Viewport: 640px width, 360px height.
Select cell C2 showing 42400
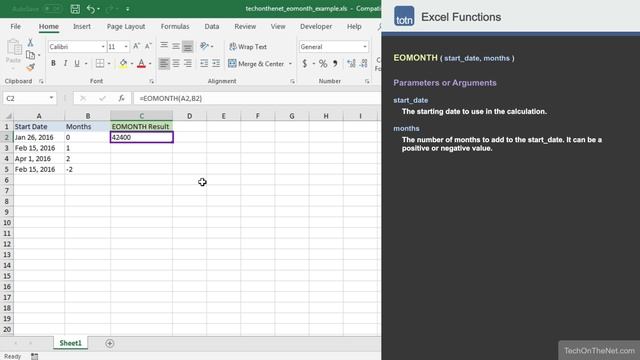pos(142,137)
